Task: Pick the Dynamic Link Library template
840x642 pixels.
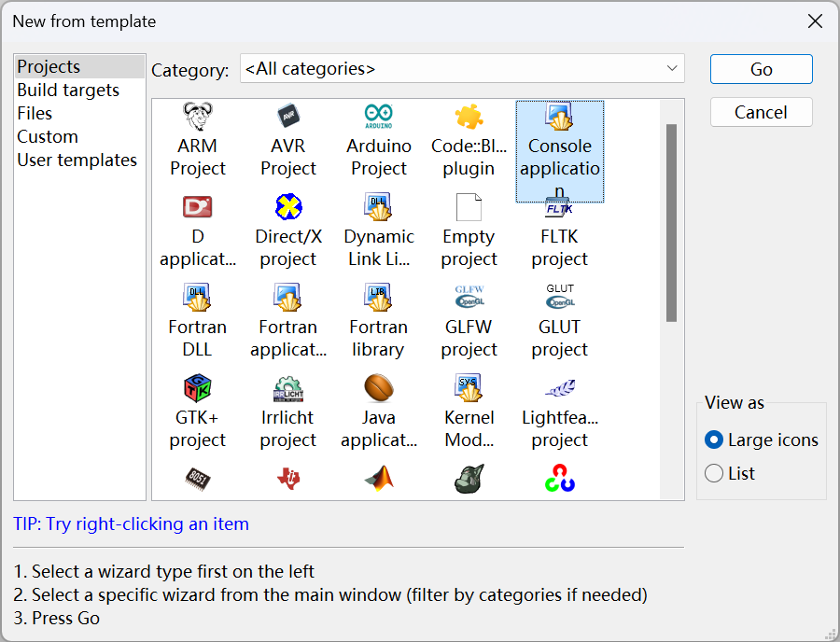Action: pyautogui.click(x=379, y=230)
